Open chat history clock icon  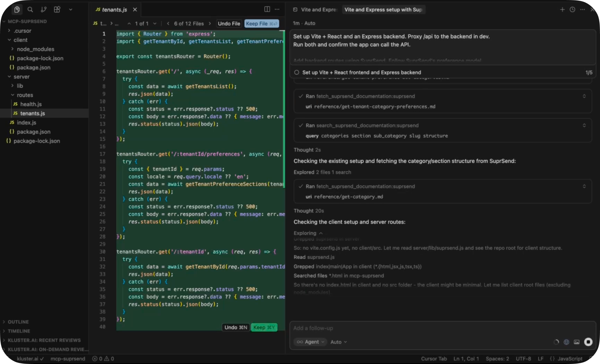[x=572, y=10]
